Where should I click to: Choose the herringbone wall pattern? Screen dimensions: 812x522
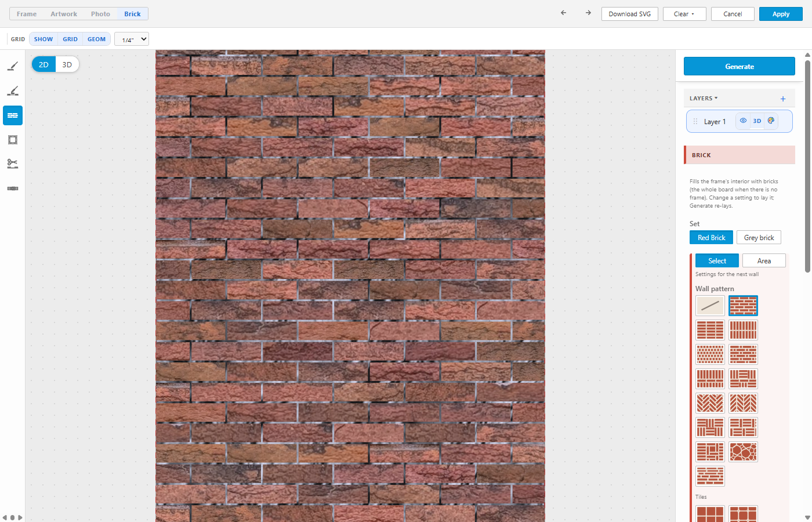pos(710,403)
